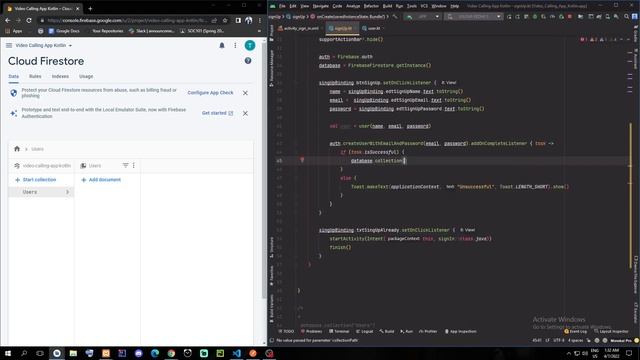Open App Inspection tool window
This screenshot has width=640, height=360.
click(x=460, y=331)
